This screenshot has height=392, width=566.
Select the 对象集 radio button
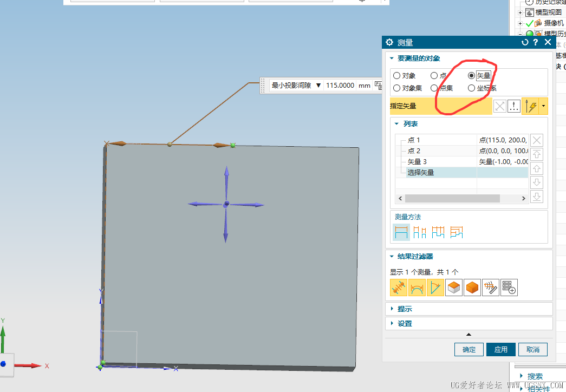click(x=396, y=88)
